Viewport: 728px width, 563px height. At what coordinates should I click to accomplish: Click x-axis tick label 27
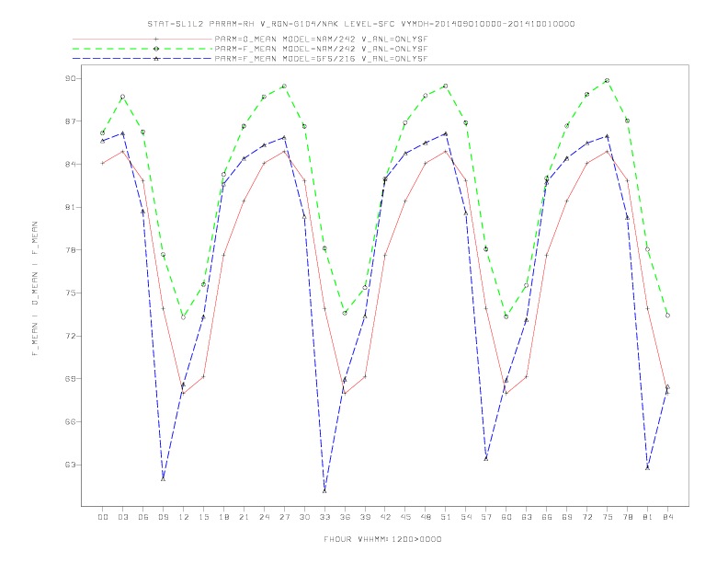coord(284,517)
